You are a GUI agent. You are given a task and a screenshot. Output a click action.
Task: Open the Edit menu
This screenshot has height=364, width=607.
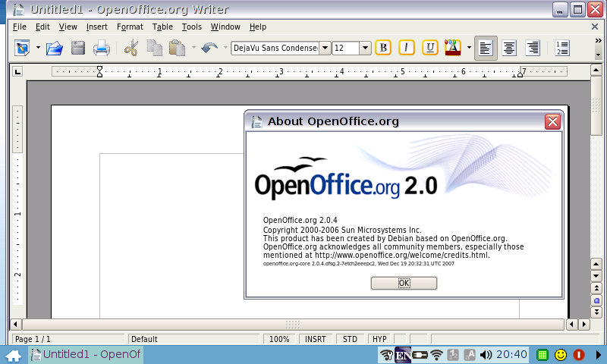(42, 27)
